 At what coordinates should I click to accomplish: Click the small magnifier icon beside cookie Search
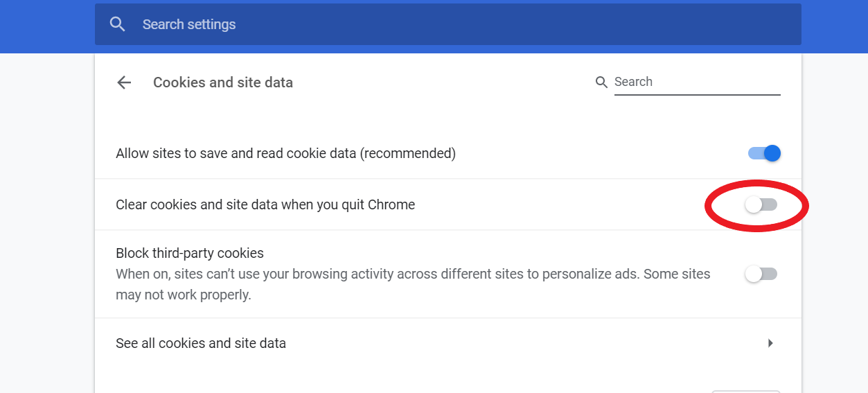point(601,82)
